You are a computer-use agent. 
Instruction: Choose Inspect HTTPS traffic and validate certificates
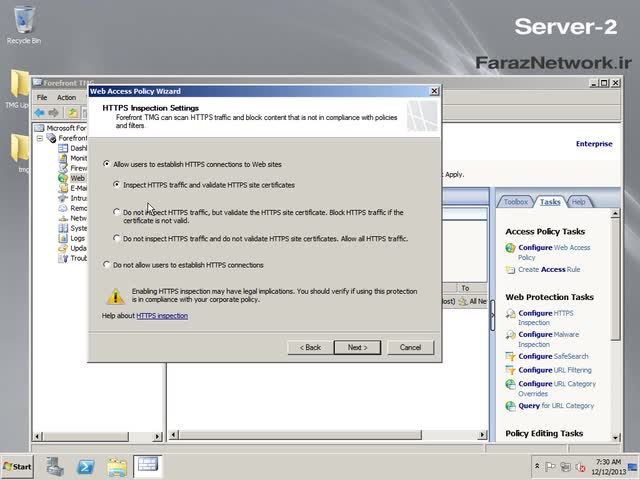117,185
